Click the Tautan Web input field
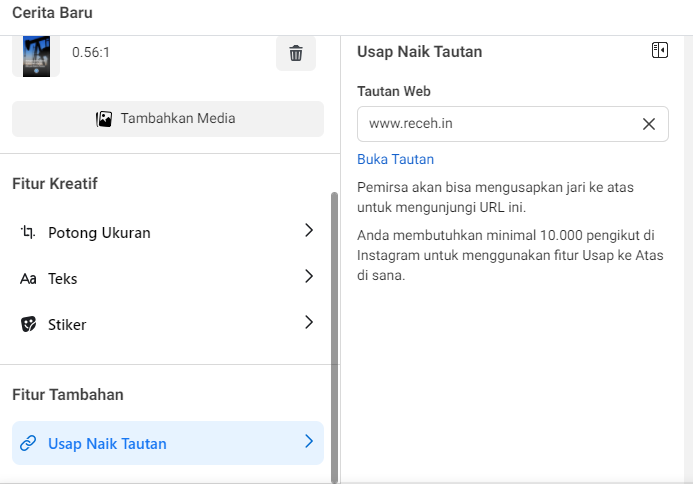This screenshot has height=493, width=693. [x=513, y=124]
